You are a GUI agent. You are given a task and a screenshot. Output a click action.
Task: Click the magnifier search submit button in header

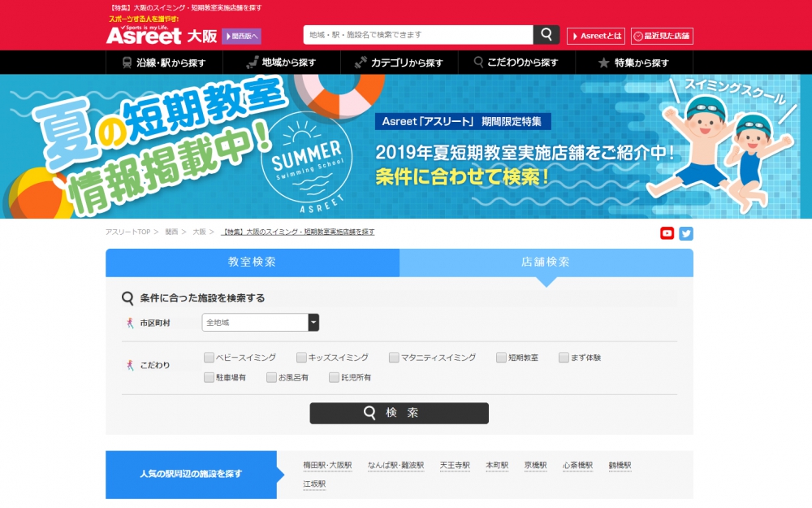(x=546, y=35)
